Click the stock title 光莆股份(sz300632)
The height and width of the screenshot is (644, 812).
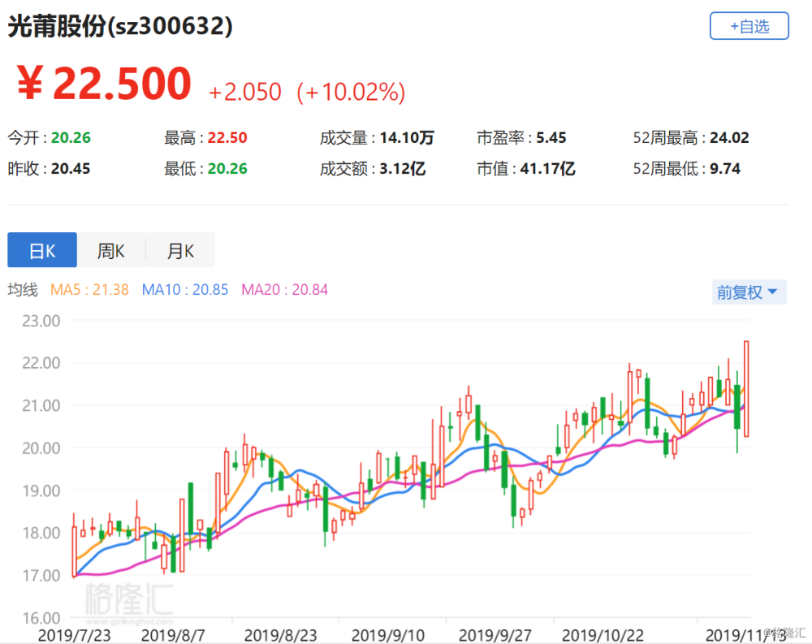(x=120, y=26)
